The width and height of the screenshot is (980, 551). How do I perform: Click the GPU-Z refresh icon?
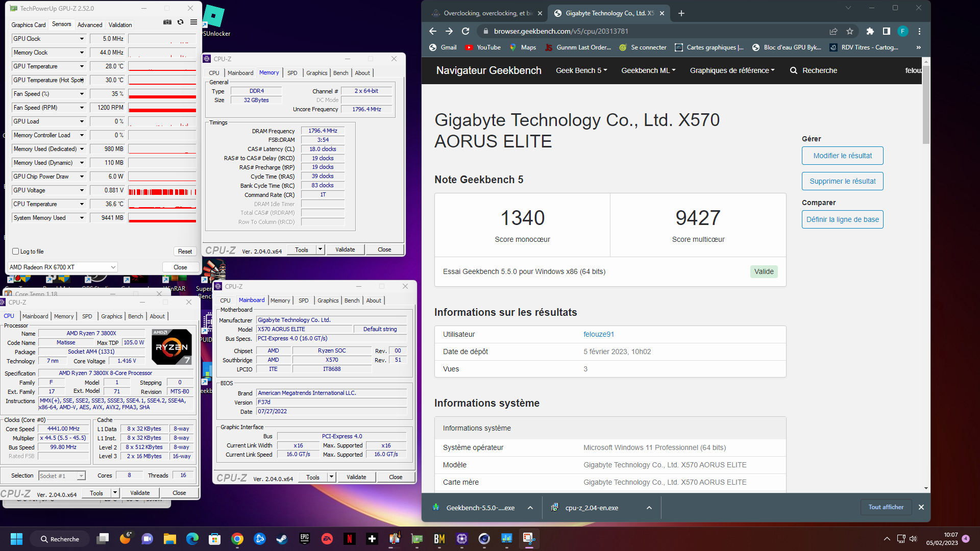[x=180, y=22]
